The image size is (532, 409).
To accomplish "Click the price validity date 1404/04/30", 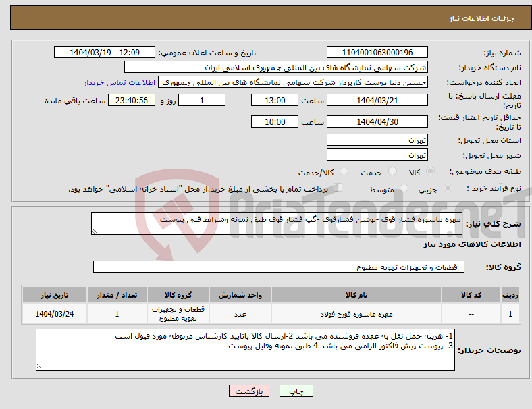I will coord(377,121).
